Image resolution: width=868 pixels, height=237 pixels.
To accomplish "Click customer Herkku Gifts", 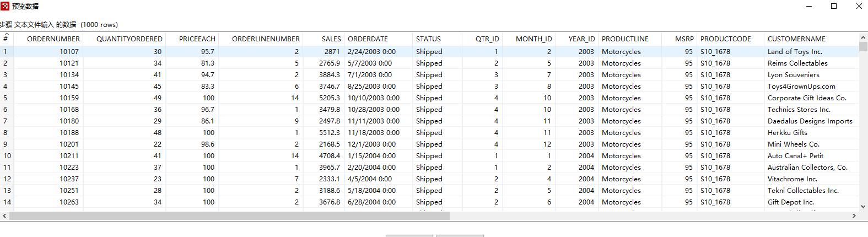I will click(x=787, y=133).
